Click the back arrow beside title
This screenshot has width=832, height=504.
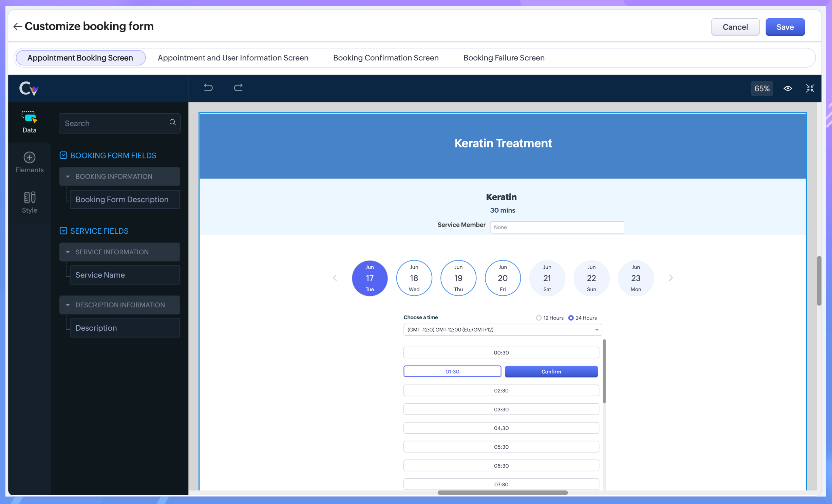(17, 26)
